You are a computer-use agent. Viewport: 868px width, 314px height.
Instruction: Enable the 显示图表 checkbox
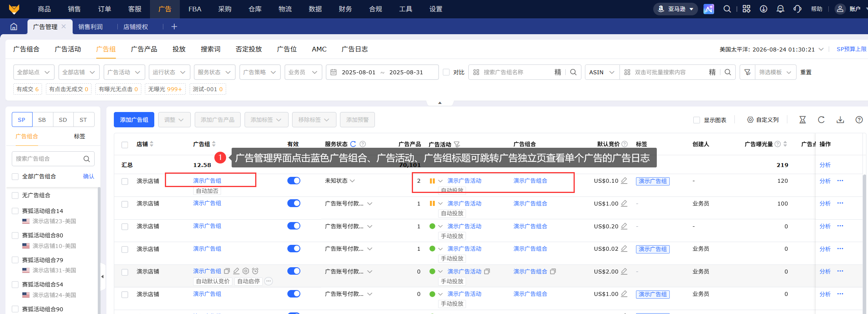pos(697,120)
